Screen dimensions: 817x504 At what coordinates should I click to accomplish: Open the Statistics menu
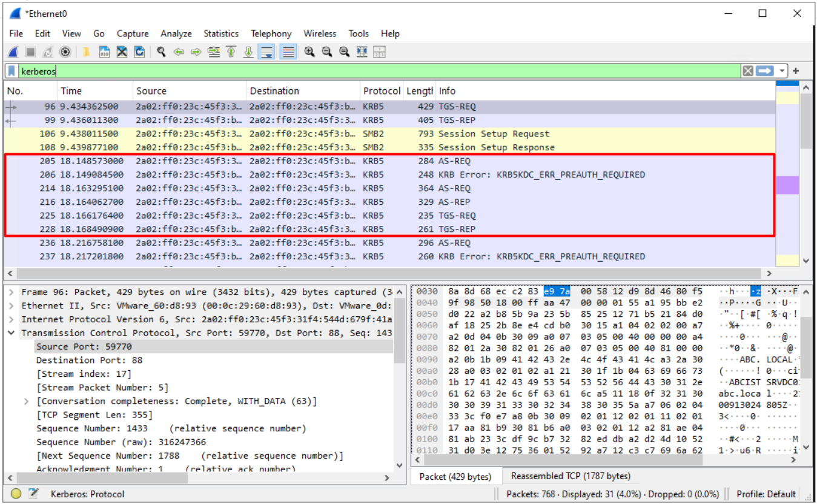tap(221, 34)
